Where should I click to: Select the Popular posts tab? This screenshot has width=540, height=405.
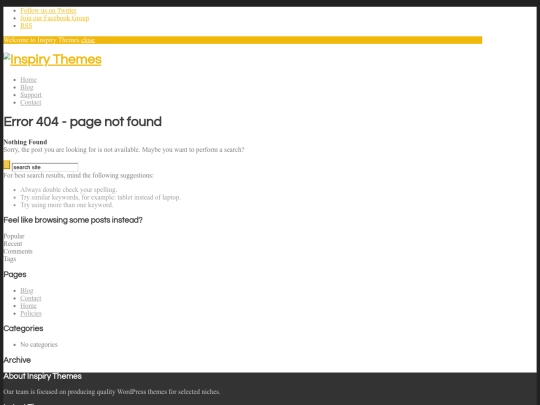coord(14,236)
